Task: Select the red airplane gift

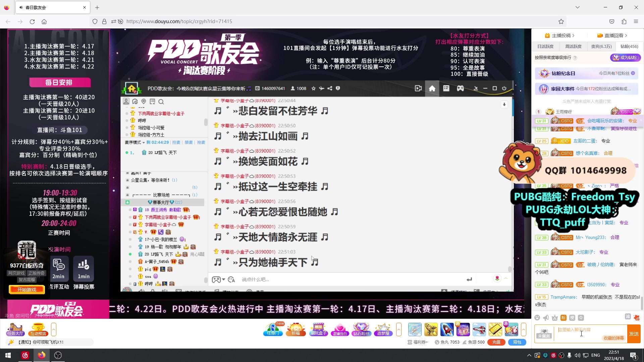Action: click(479, 329)
